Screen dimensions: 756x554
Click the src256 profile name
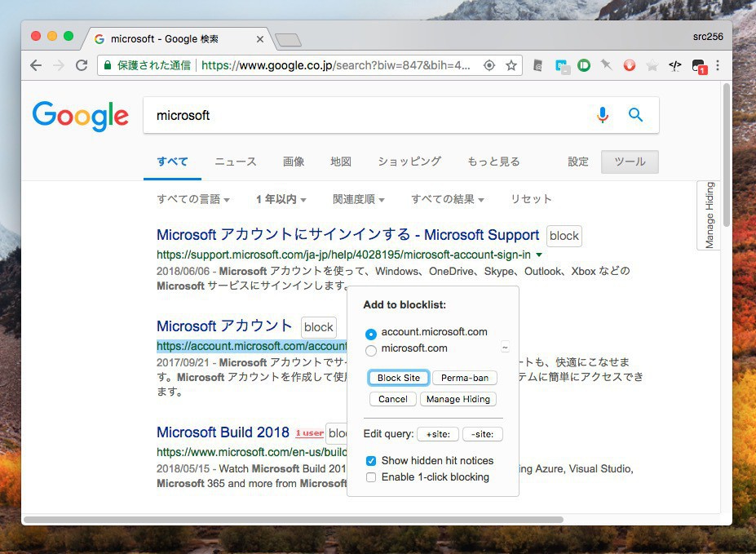coord(708,37)
